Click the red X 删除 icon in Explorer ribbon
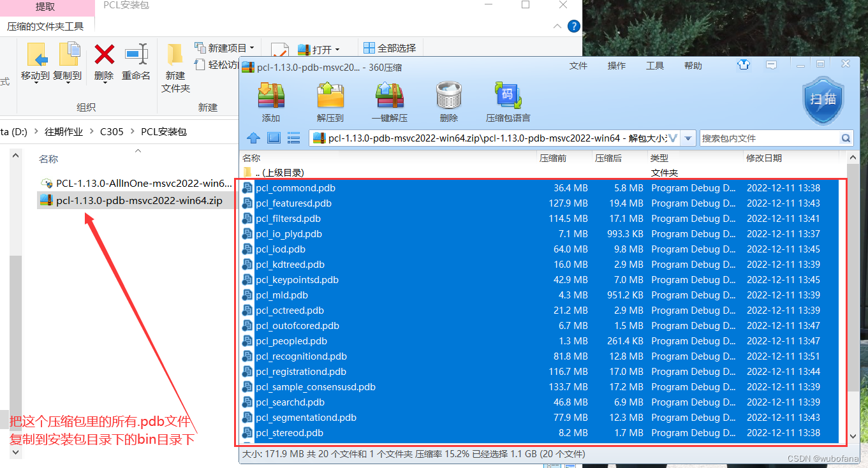Screen dimensions: 868x468 pyautogui.click(x=104, y=55)
